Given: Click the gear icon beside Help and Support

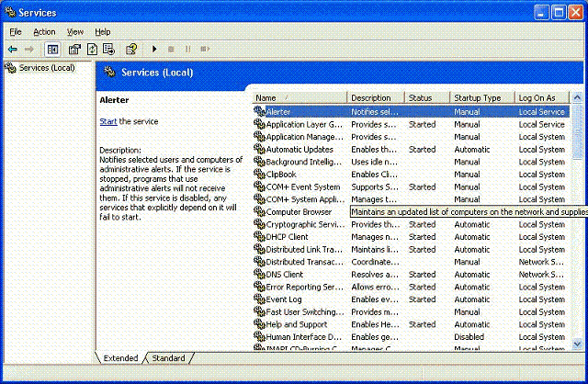Looking at the screenshot, I should click(259, 323).
